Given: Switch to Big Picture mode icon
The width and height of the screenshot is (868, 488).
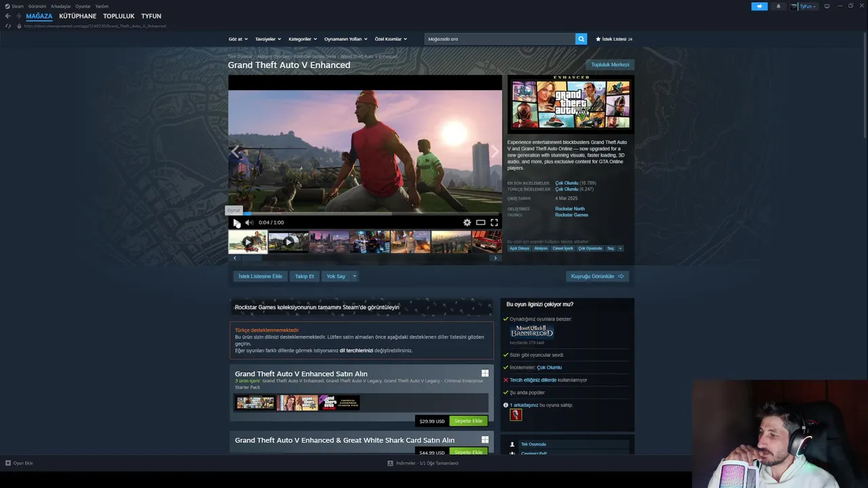Looking at the screenshot, I should tap(827, 6).
